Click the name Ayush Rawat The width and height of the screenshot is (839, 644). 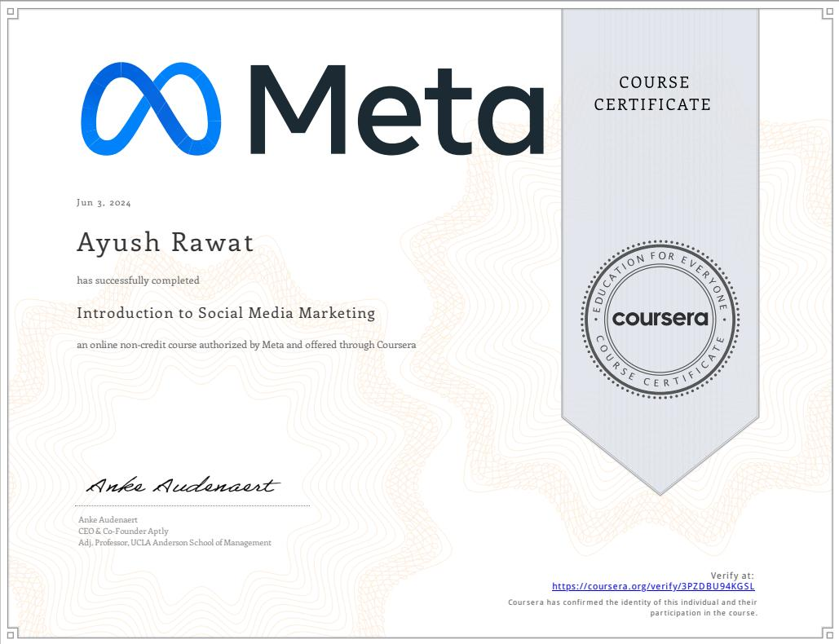click(165, 242)
